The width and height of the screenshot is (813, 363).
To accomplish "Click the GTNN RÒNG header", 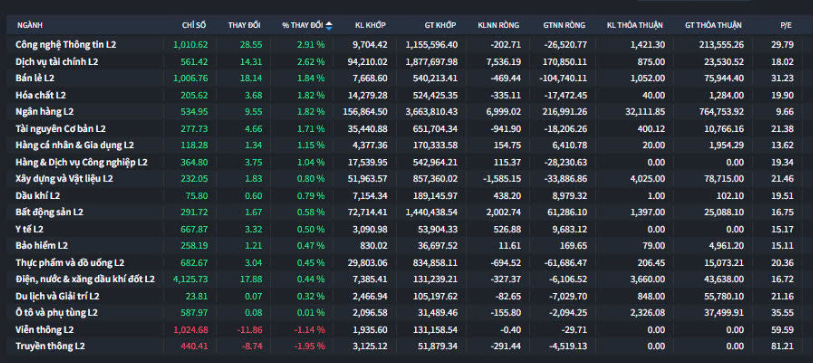I will (x=565, y=25).
